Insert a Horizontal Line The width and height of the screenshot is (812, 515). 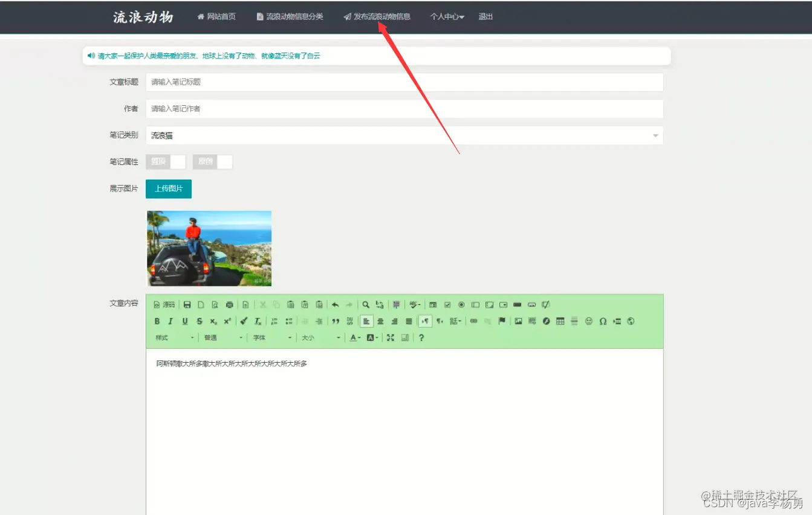[574, 321]
